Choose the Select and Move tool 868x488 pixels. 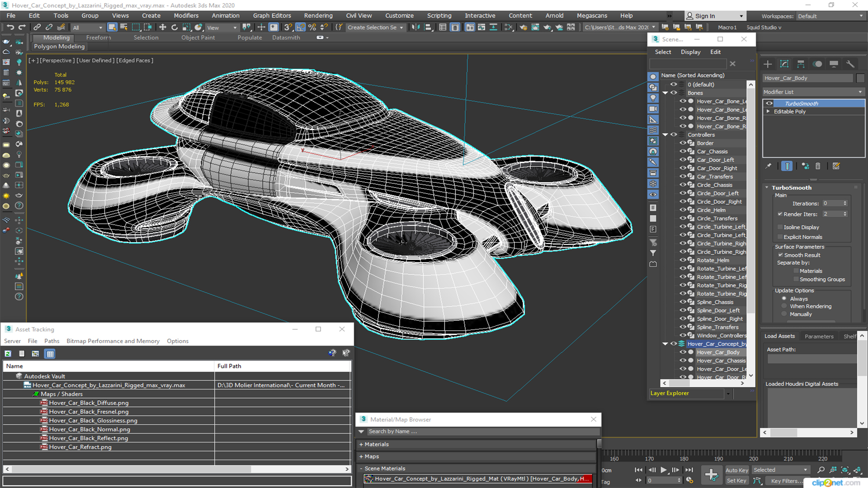163,27
